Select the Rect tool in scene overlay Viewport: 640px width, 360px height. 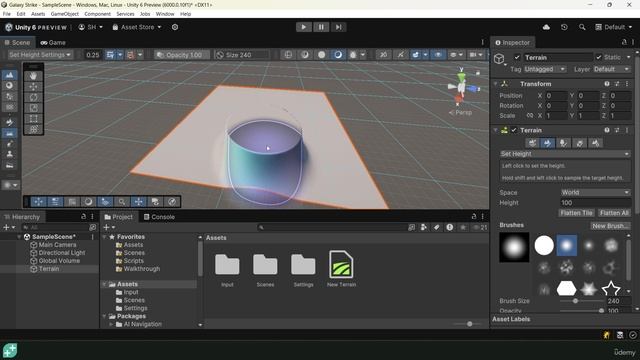point(33,119)
